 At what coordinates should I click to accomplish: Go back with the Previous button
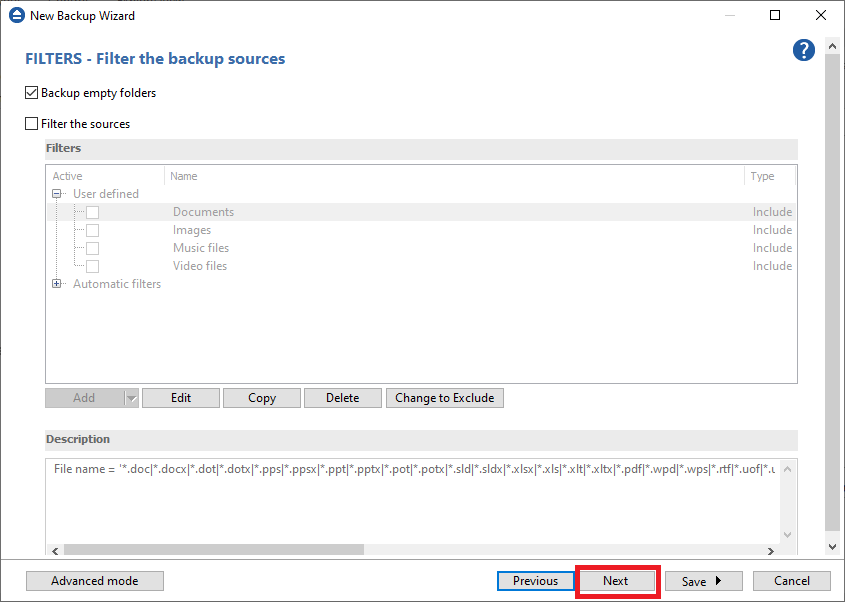coord(535,581)
